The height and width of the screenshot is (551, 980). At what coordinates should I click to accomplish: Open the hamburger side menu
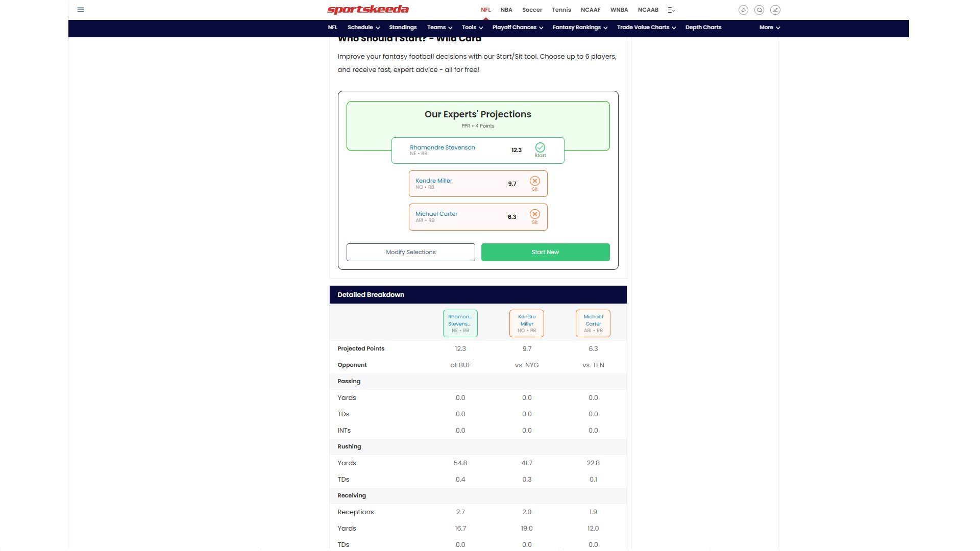pyautogui.click(x=81, y=10)
